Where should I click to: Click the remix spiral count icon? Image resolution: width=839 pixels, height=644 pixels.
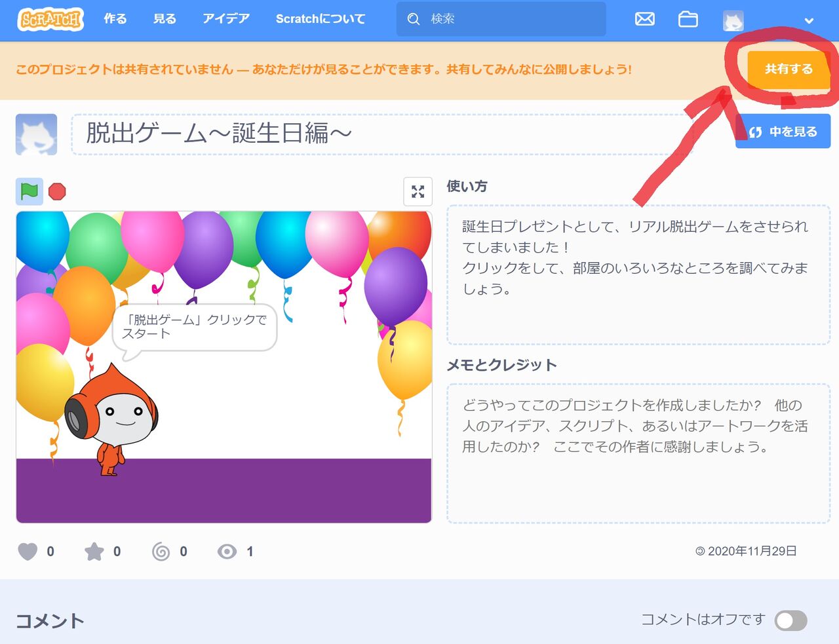tap(161, 552)
